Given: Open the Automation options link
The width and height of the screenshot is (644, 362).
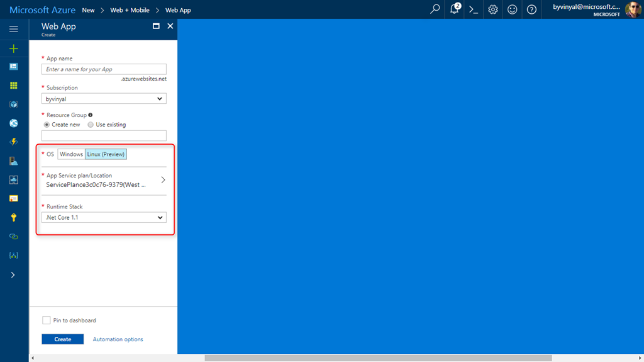Looking at the screenshot, I should pyautogui.click(x=118, y=339).
